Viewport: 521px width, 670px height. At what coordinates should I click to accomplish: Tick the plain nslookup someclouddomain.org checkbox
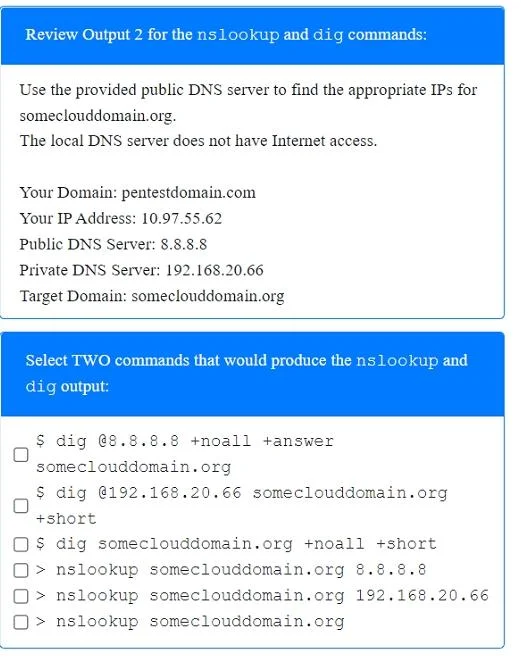(x=21, y=622)
